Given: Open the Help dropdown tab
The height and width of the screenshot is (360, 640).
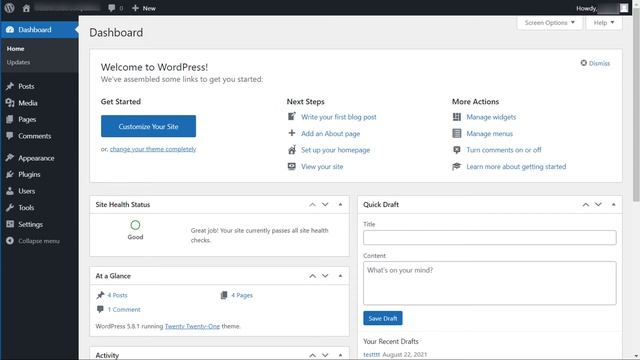Looking at the screenshot, I should (604, 23).
